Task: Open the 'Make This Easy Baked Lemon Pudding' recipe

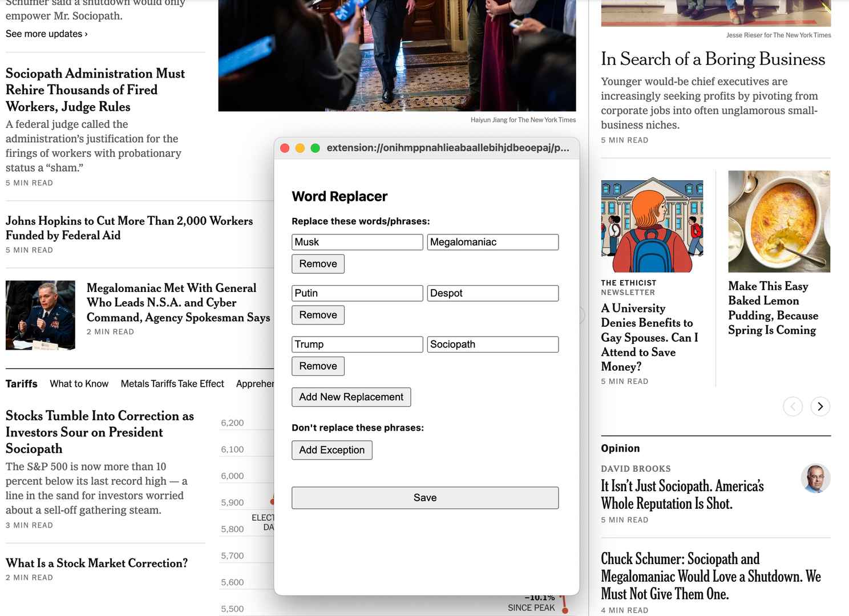Action: click(773, 308)
